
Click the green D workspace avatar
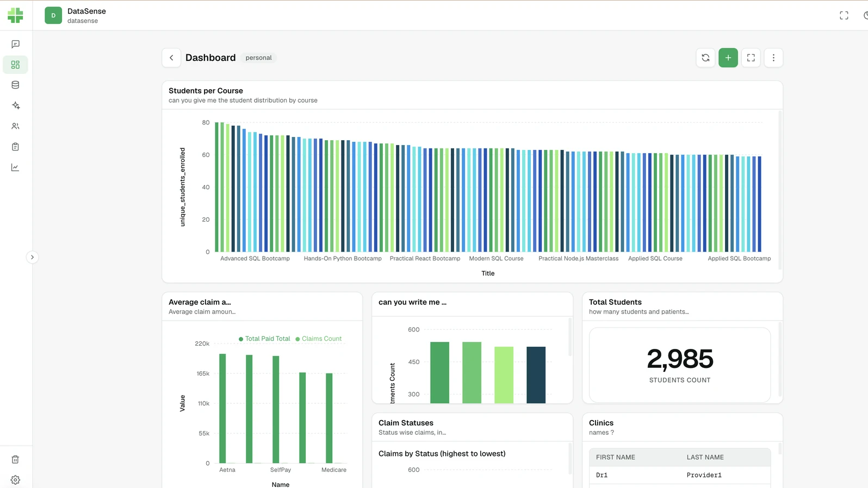point(53,15)
